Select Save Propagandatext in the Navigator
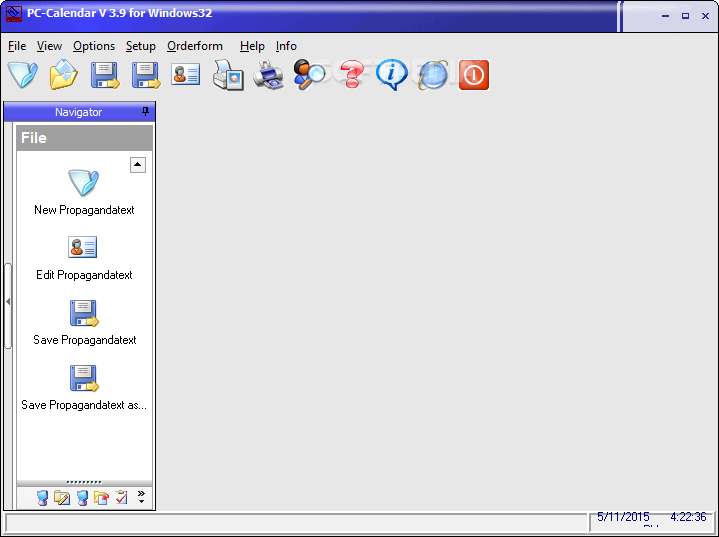Viewport: 719px width, 537px height. click(x=84, y=323)
